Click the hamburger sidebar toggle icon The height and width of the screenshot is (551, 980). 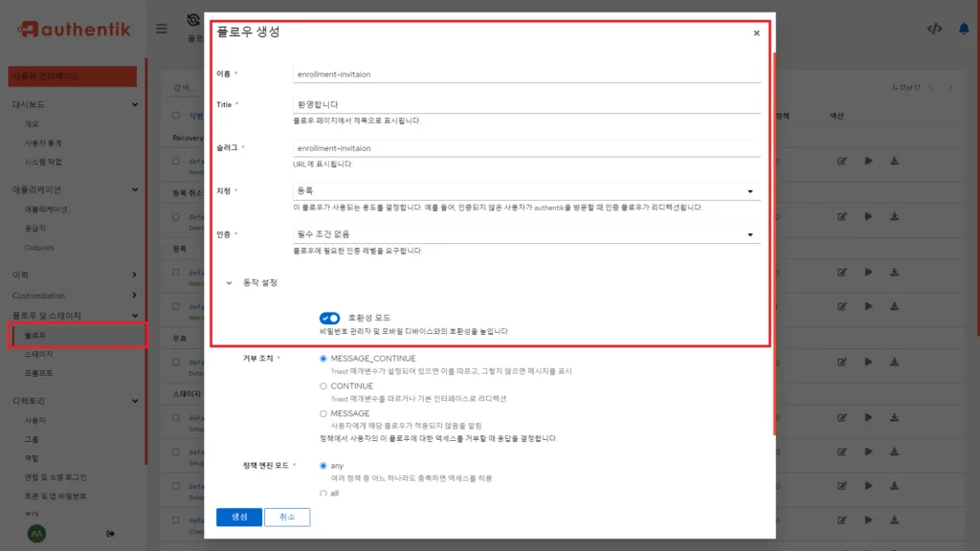(161, 29)
